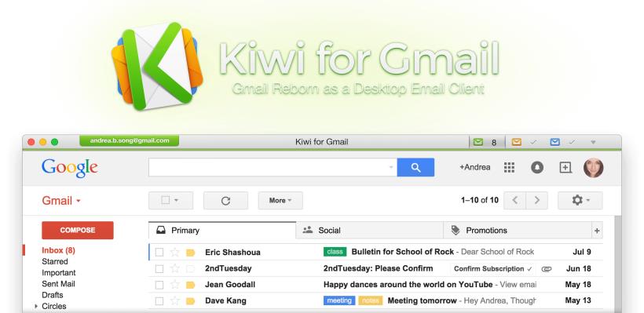Check the Eric Shashoua email checkbox
This screenshot has width=644, height=313.
159,253
